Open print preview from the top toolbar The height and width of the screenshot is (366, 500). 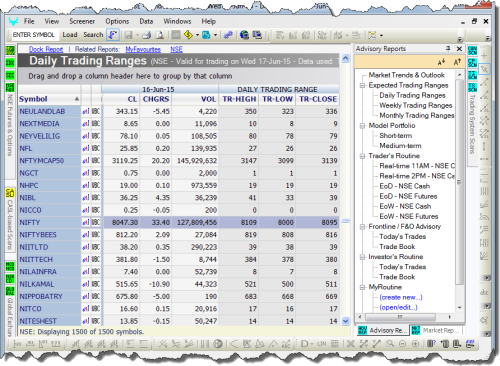(160, 35)
